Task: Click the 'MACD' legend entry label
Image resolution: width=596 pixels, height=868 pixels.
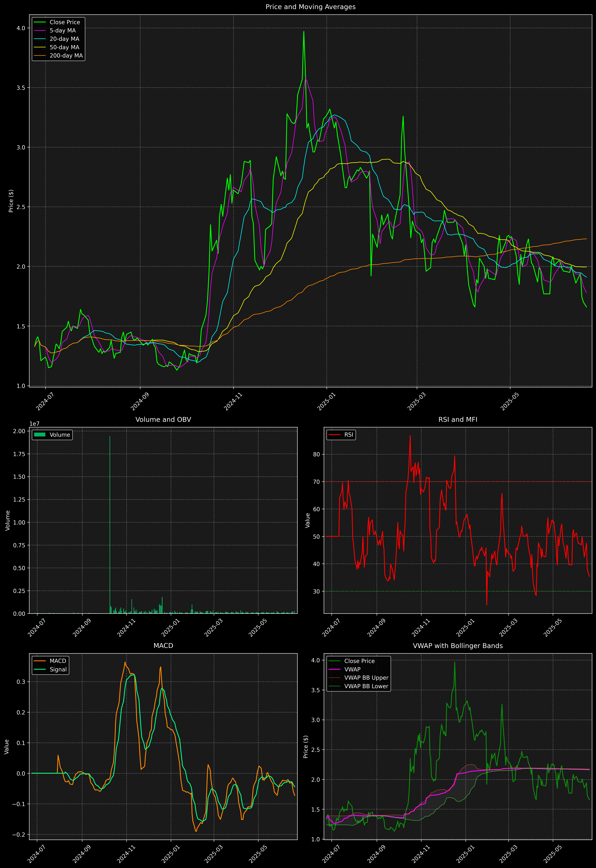Action: tap(58, 661)
